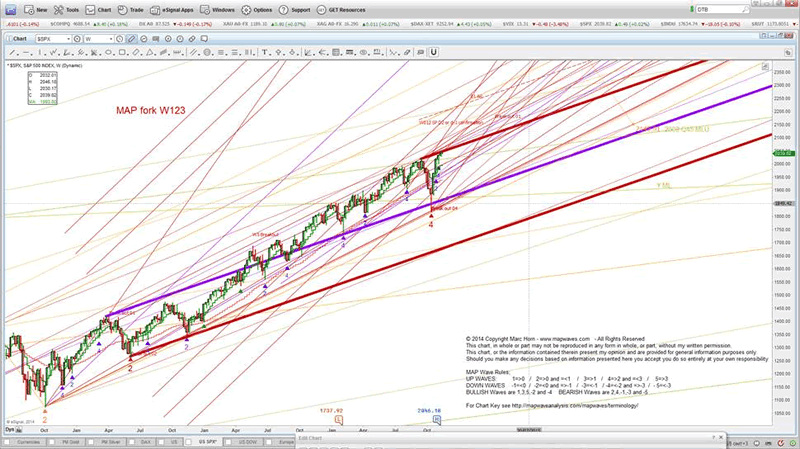Toggle the active pencil drawing-mode icon
This screenshot has width=800, height=449.
pyautogui.click(x=131, y=39)
